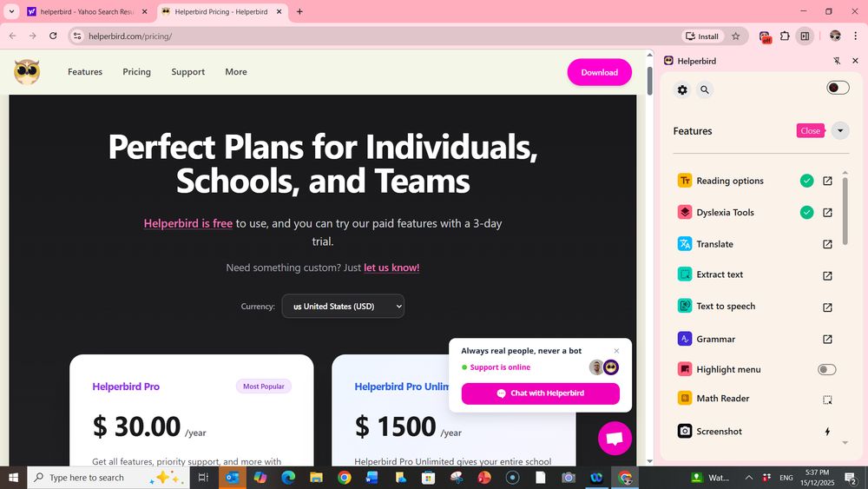Open the Support menu item

click(x=187, y=72)
